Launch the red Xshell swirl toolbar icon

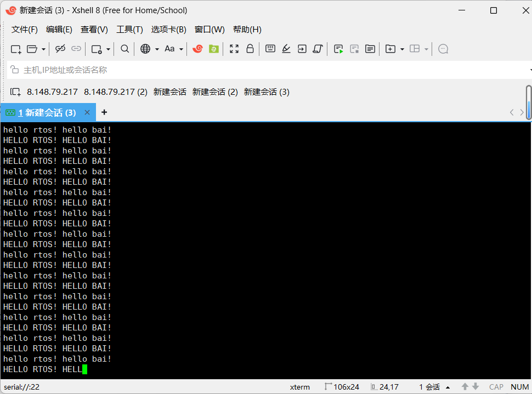click(197, 49)
